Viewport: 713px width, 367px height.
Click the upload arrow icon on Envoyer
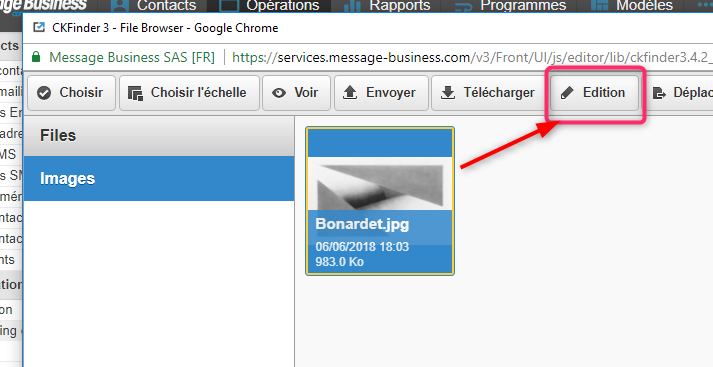pos(350,92)
